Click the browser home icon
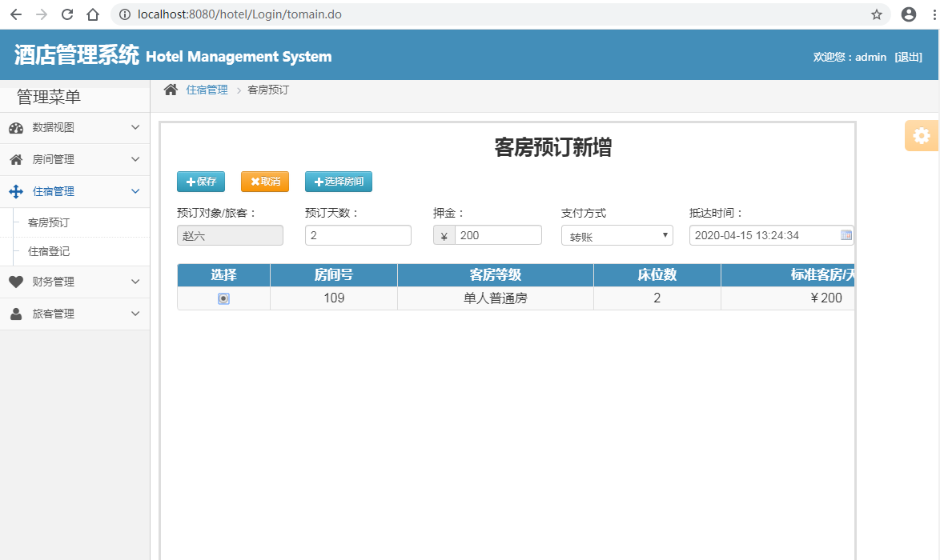 click(x=93, y=14)
